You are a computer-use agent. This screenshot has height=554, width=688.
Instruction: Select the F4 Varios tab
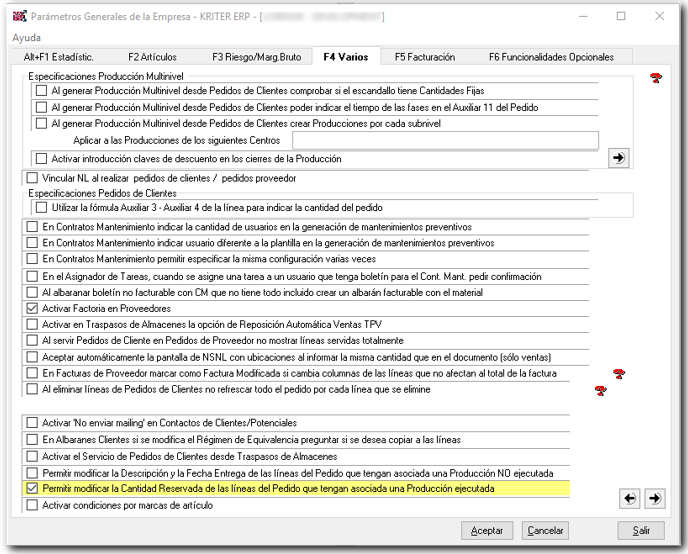coord(346,57)
